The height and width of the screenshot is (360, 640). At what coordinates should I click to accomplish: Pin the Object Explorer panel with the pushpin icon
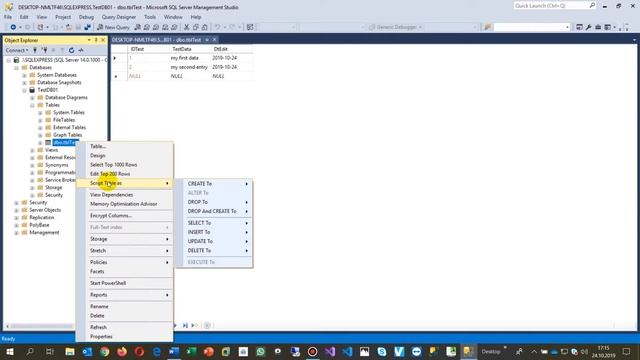pyautogui.click(x=96, y=40)
